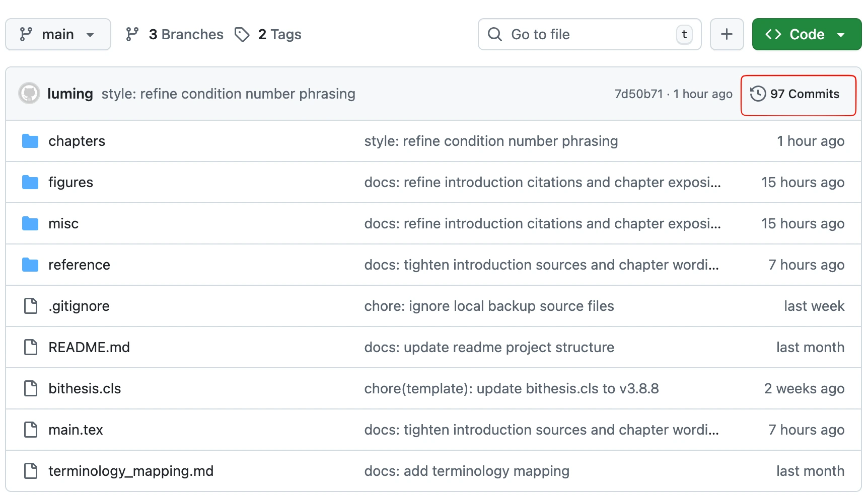868x498 pixels.
Task: Open latest commit message in header row
Action: [x=228, y=94]
